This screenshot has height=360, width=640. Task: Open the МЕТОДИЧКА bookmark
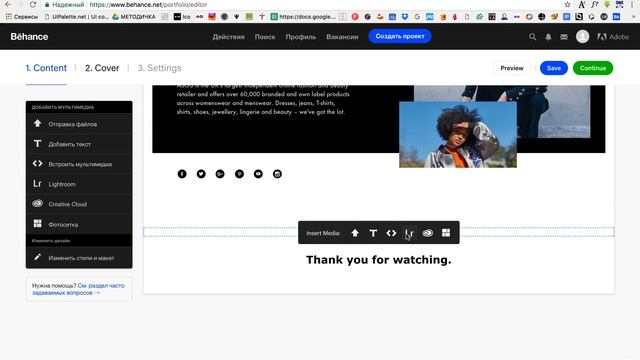[134, 17]
